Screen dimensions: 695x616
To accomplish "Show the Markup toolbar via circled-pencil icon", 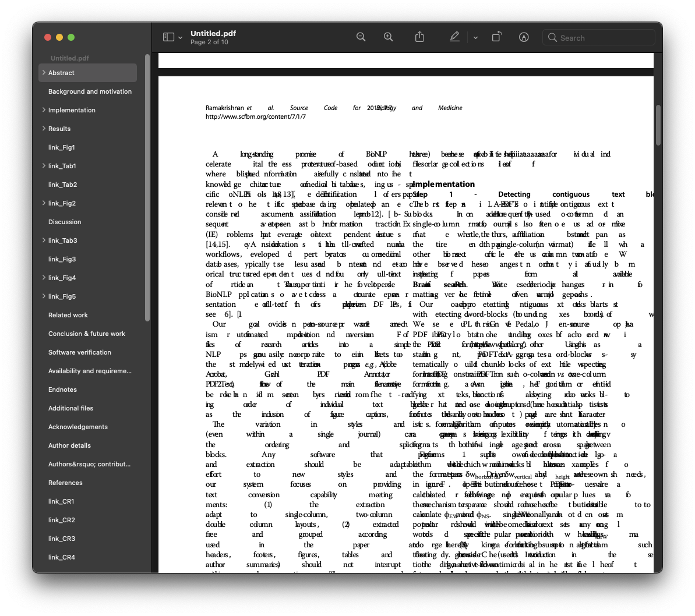I will click(x=523, y=37).
